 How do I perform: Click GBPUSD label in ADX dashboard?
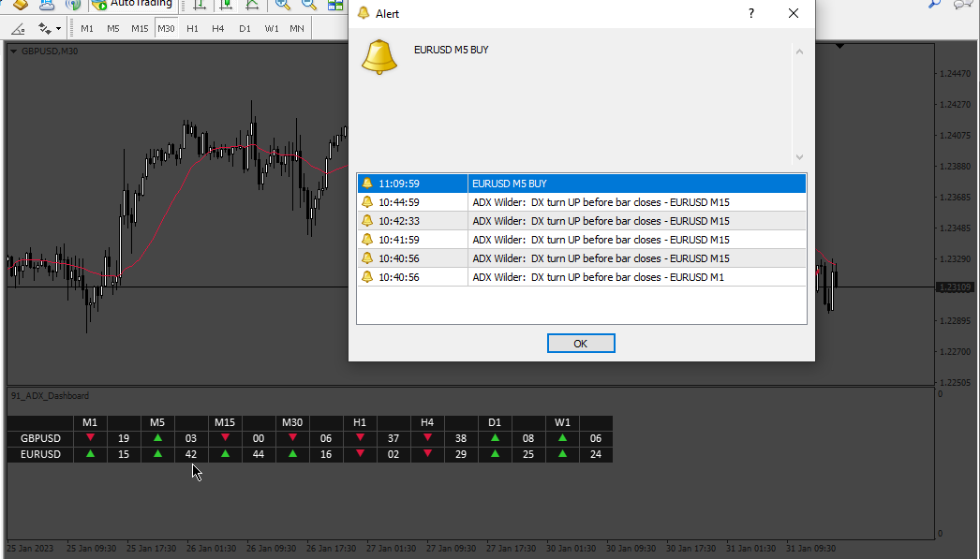(x=40, y=438)
